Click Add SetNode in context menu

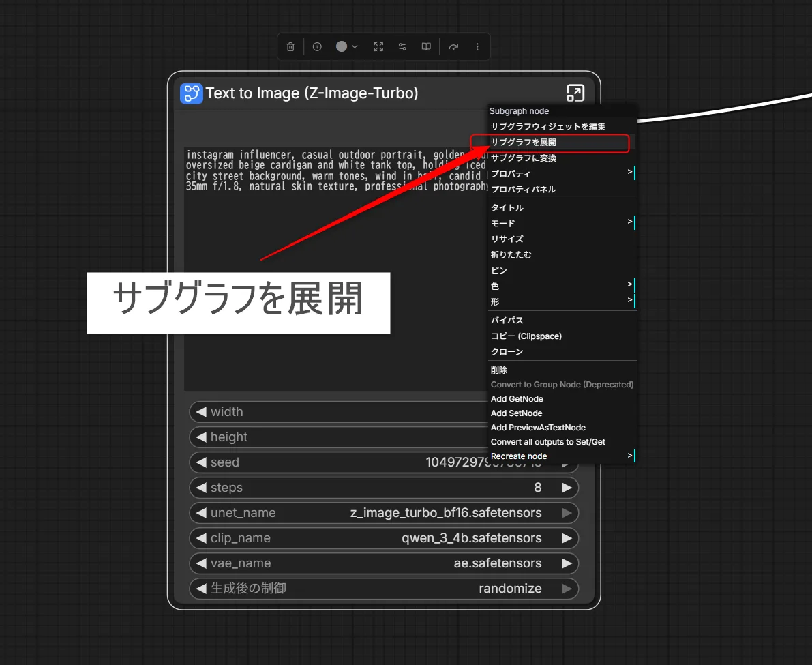pos(562,413)
